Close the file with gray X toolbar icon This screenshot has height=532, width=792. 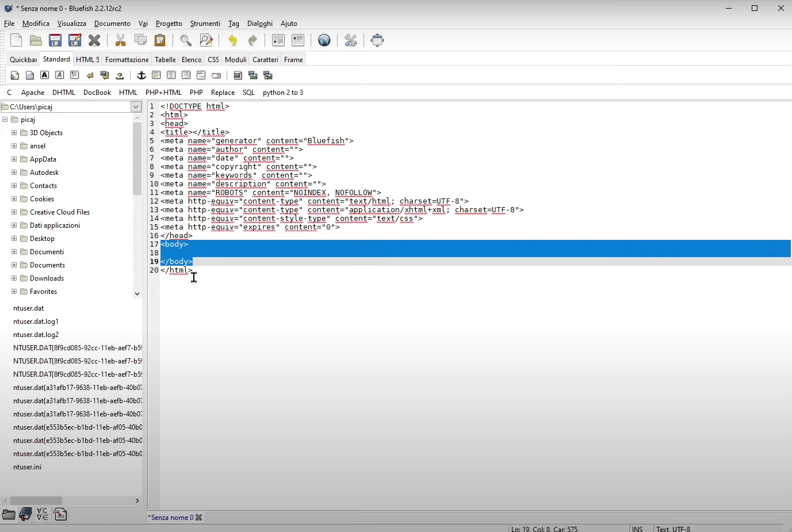pyautogui.click(x=94, y=40)
